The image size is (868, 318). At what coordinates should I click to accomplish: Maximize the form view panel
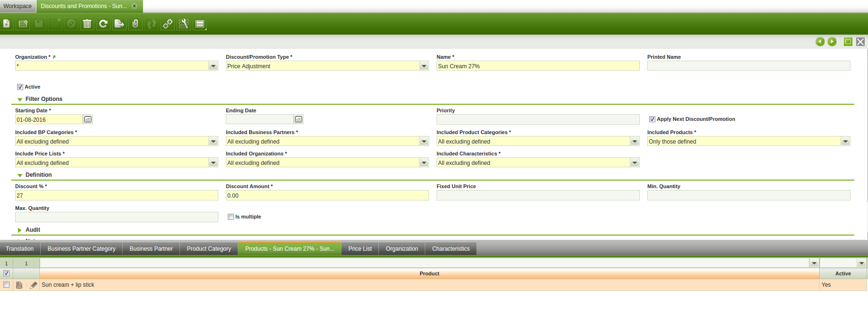tap(848, 42)
